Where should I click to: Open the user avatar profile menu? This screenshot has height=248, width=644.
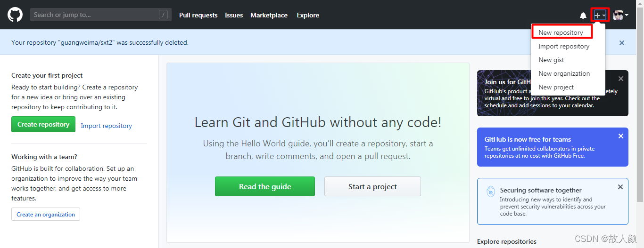click(620, 15)
